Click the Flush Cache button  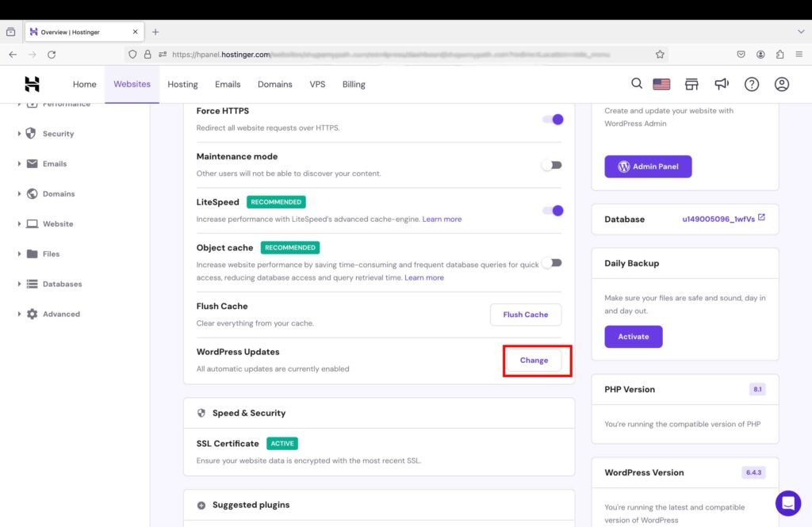[x=526, y=315]
